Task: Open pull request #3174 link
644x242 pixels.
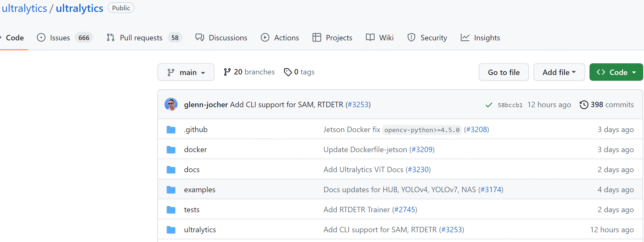Action: 491,189
